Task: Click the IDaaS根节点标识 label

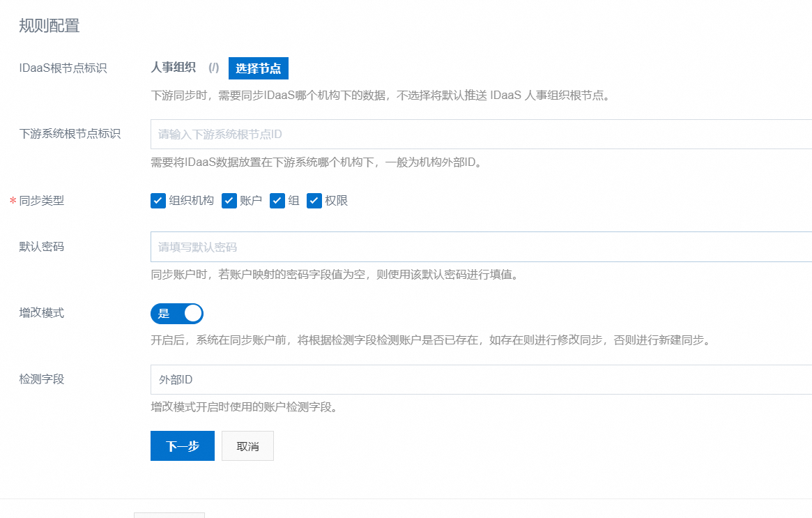Action: point(63,68)
